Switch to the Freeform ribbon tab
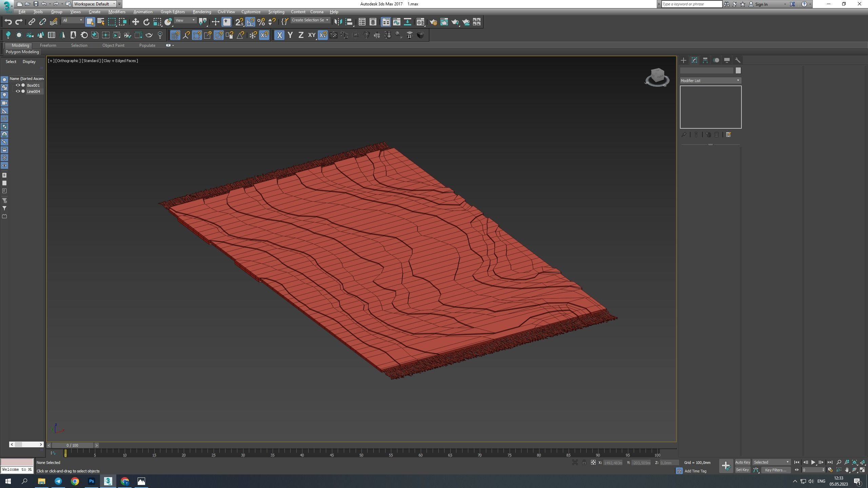The height and width of the screenshot is (488, 868). click(48, 45)
